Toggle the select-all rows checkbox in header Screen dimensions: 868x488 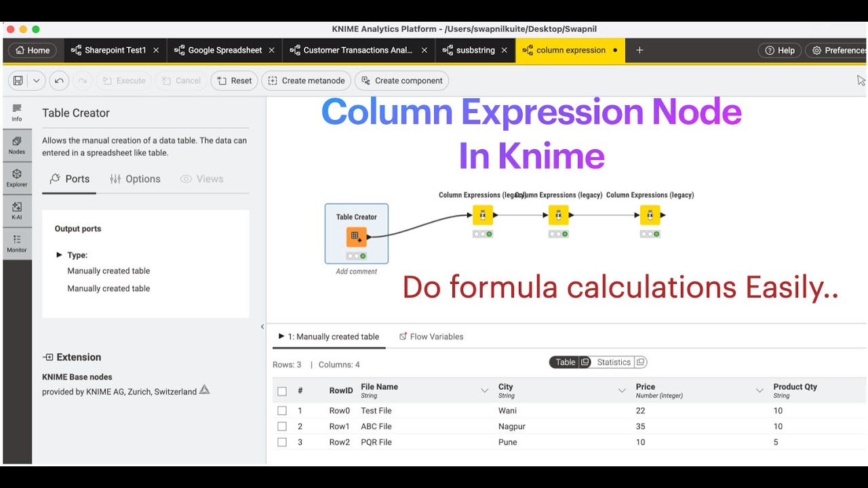pyautogui.click(x=282, y=391)
